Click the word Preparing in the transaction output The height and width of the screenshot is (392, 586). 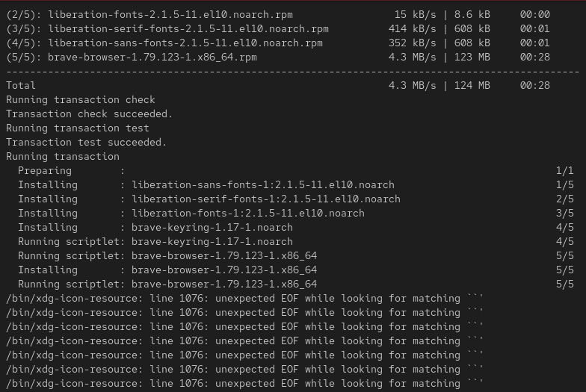point(45,170)
